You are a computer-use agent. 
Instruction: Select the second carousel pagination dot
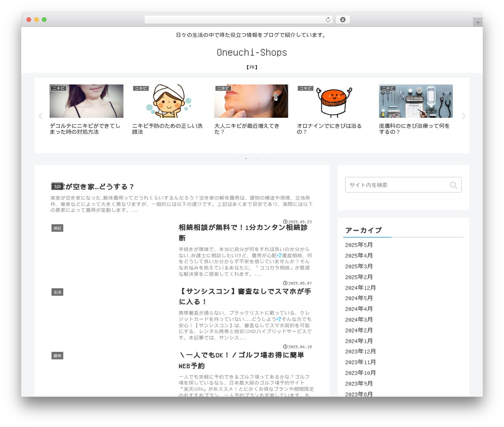coord(246,158)
